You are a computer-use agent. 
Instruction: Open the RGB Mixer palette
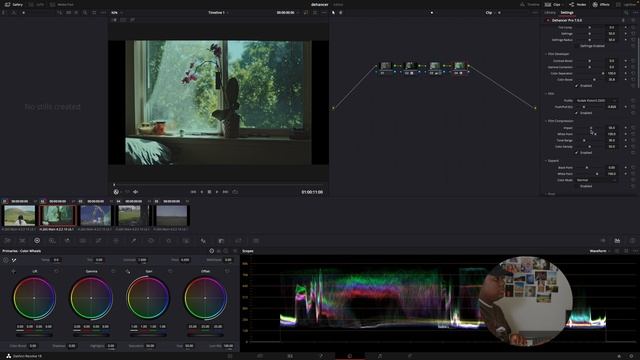pyautogui.click(x=67, y=241)
